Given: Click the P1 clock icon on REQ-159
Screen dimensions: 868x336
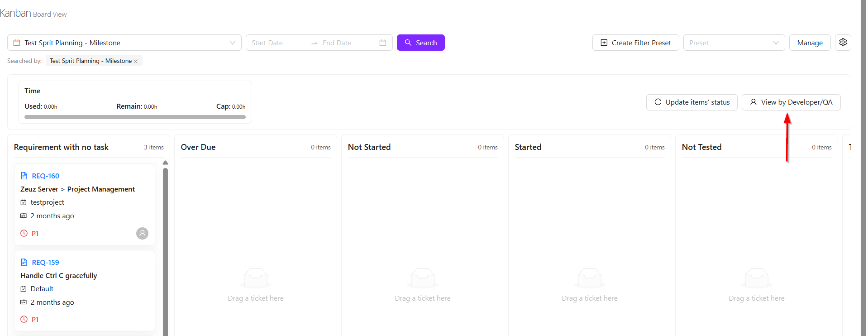Looking at the screenshot, I should (24, 319).
